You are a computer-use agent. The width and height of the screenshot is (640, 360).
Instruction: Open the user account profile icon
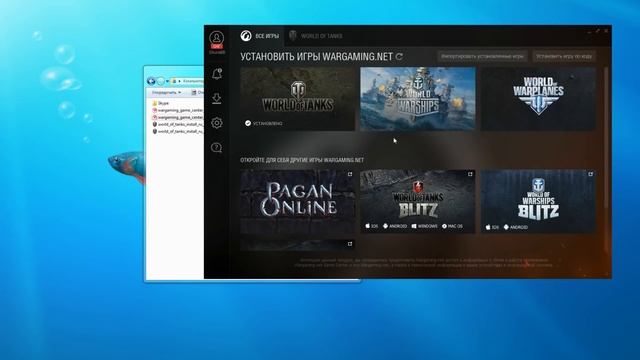[217, 38]
